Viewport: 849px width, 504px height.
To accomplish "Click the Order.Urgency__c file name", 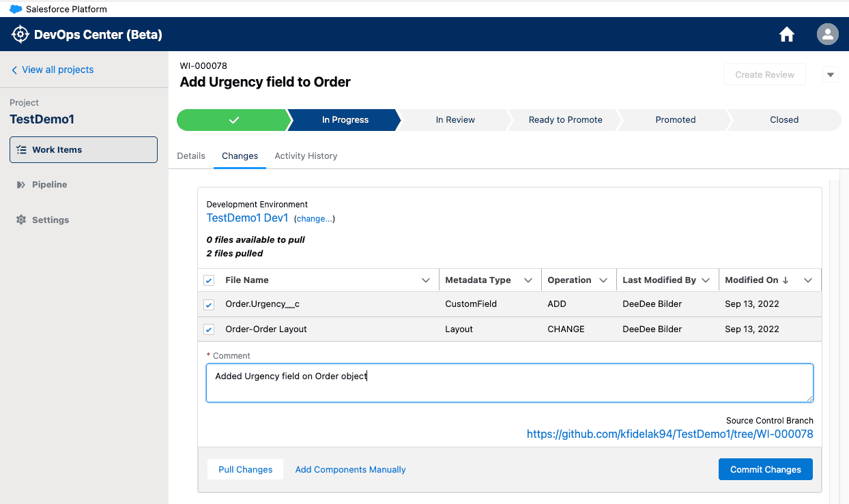I will pos(262,304).
